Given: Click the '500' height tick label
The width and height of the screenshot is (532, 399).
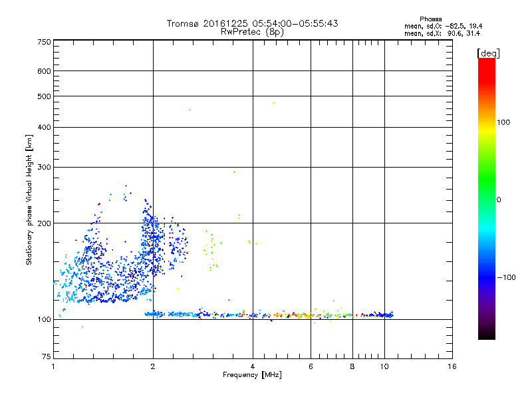Looking at the screenshot, I should click(x=44, y=96).
